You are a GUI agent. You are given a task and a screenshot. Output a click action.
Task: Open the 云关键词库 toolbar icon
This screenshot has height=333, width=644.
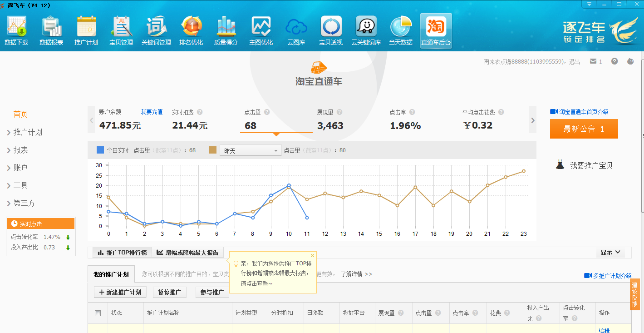click(366, 31)
